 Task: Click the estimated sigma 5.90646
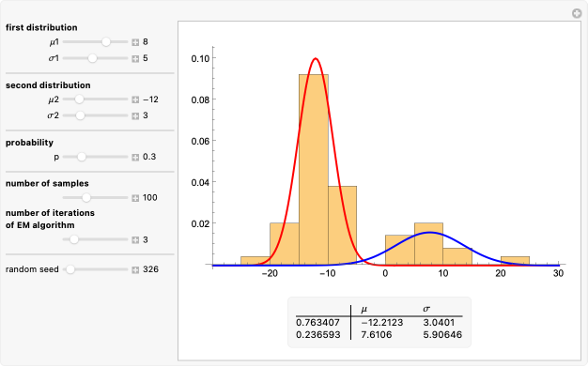pos(442,334)
